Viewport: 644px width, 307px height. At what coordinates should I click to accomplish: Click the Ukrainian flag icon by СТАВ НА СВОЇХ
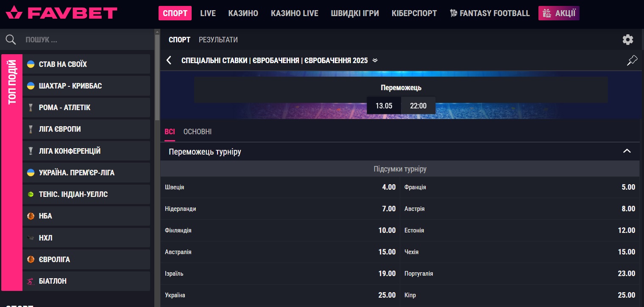pyautogui.click(x=31, y=64)
